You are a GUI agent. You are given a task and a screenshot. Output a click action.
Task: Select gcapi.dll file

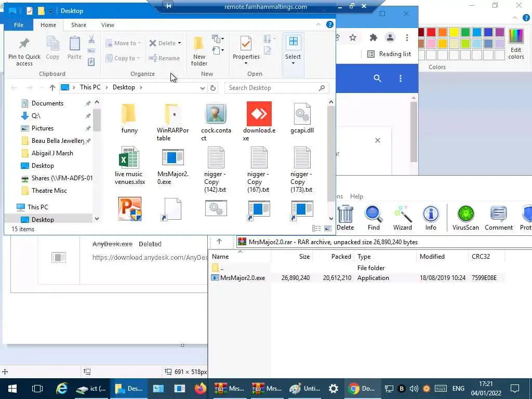[302, 118]
